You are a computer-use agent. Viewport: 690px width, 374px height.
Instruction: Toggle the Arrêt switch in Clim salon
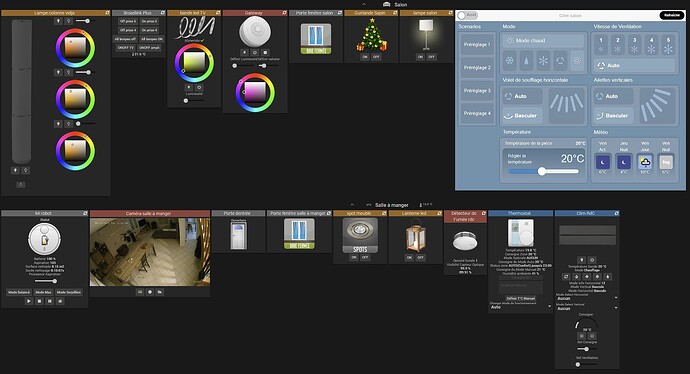pos(467,15)
